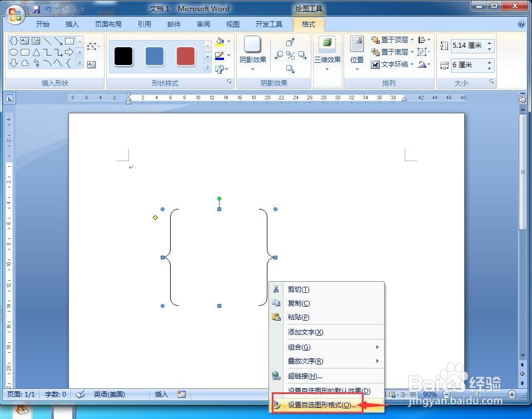Open the 形状样式 dialog launcher
Screen dimensions: 532x419
click(230, 82)
